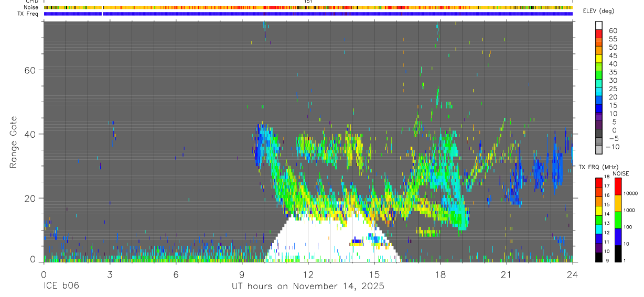
Task: Select the "1000" label on NOISE legend
Action: [630, 210]
